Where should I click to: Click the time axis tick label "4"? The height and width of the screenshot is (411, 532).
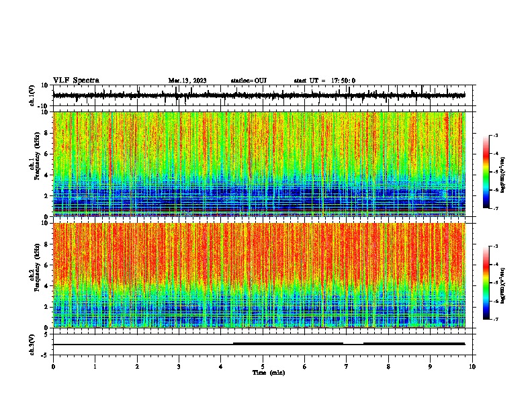[x=221, y=367]
